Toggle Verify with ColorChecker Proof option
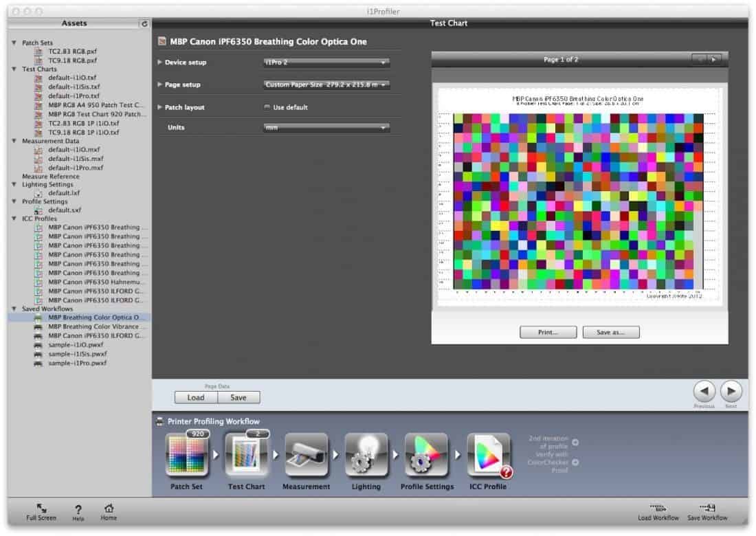The image size is (756, 536). 575,462
